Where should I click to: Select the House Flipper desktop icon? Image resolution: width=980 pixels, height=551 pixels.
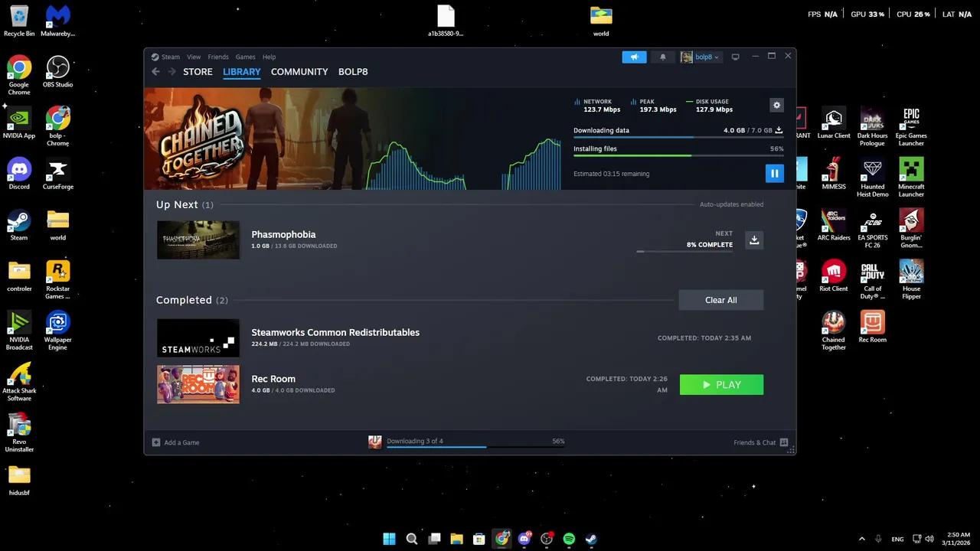pos(911,281)
